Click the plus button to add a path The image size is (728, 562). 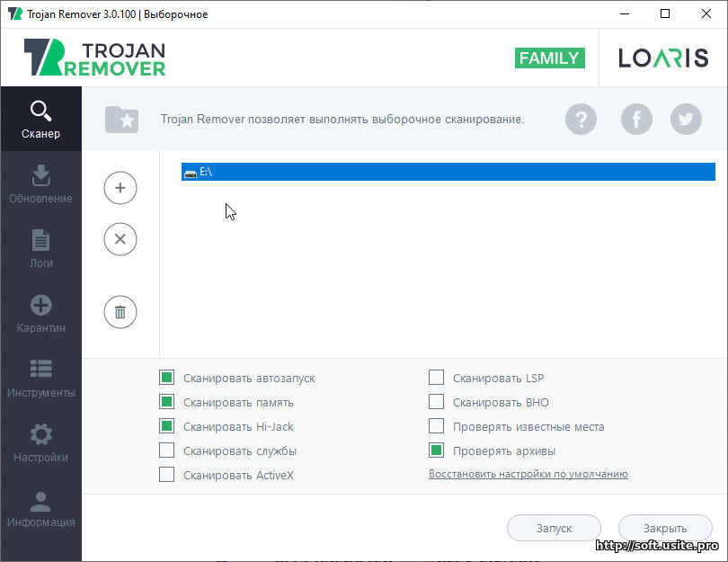(120, 188)
